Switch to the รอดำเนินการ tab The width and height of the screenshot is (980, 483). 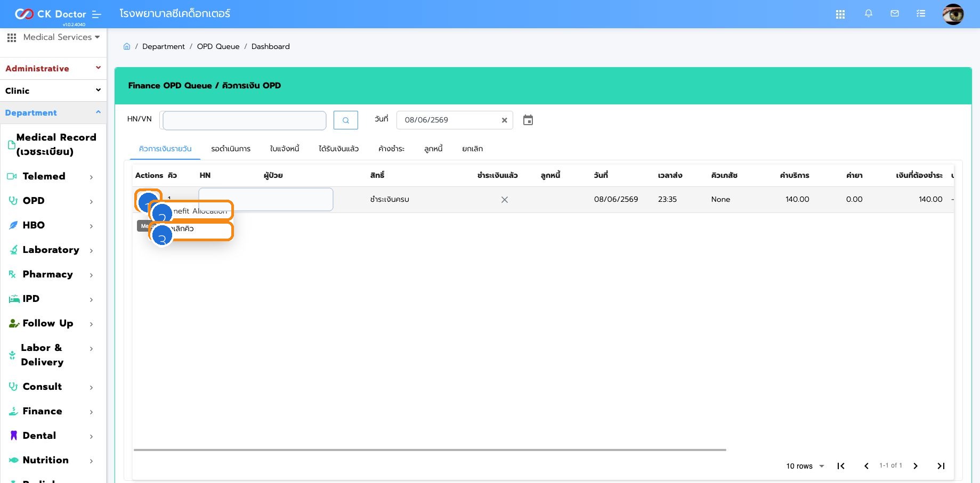point(231,149)
